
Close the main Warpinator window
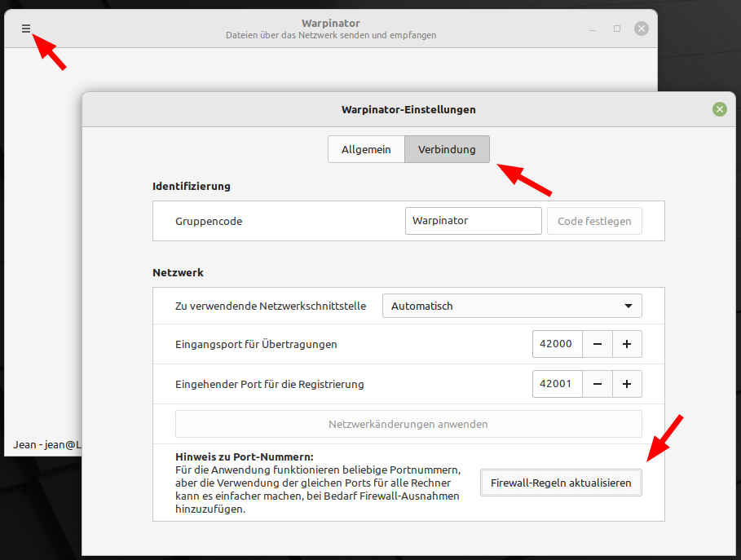point(641,29)
